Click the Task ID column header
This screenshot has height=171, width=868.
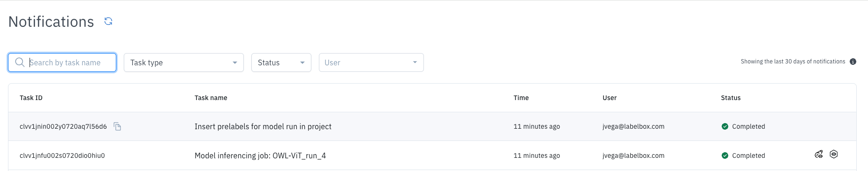click(31, 98)
